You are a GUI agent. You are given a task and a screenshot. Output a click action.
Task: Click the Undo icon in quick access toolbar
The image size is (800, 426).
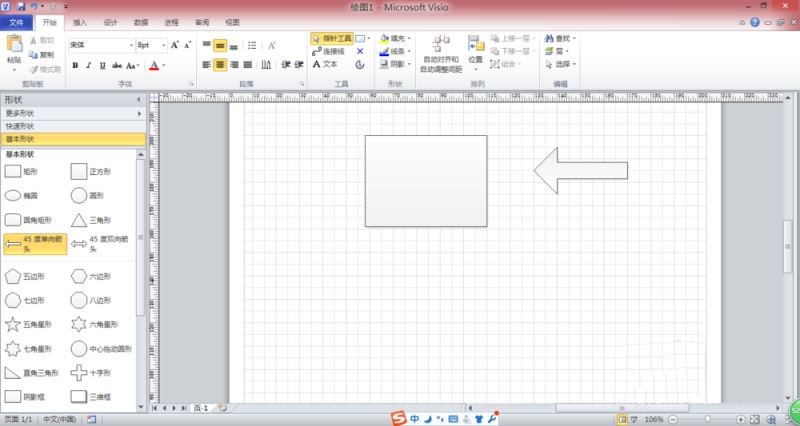[x=34, y=7]
